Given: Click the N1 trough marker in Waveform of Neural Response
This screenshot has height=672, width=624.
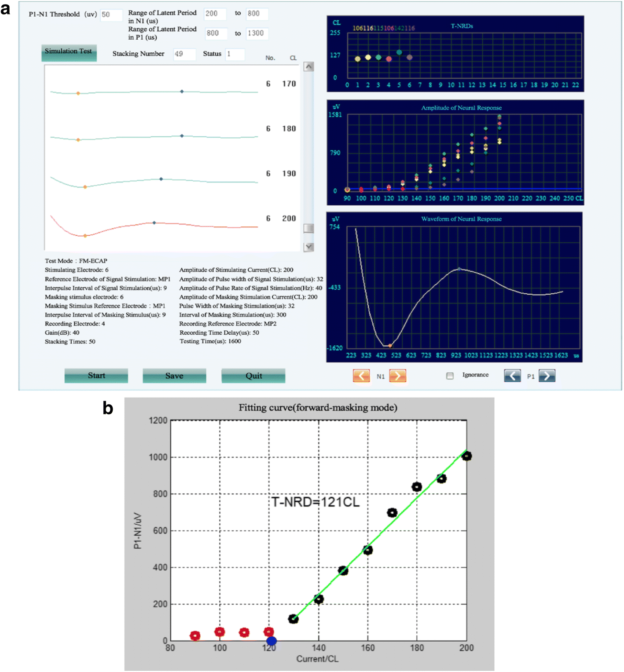Looking at the screenshot, I should point(390,346).
